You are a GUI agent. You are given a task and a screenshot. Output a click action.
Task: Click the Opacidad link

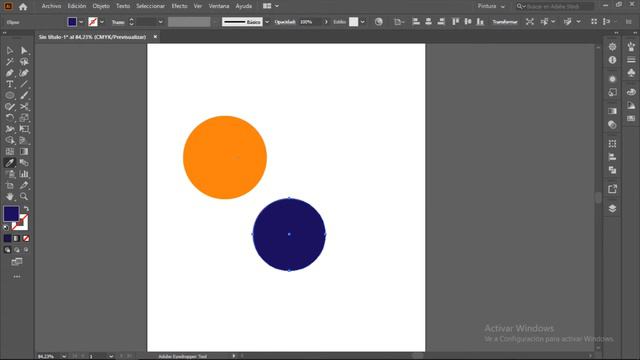click(285, 22)
